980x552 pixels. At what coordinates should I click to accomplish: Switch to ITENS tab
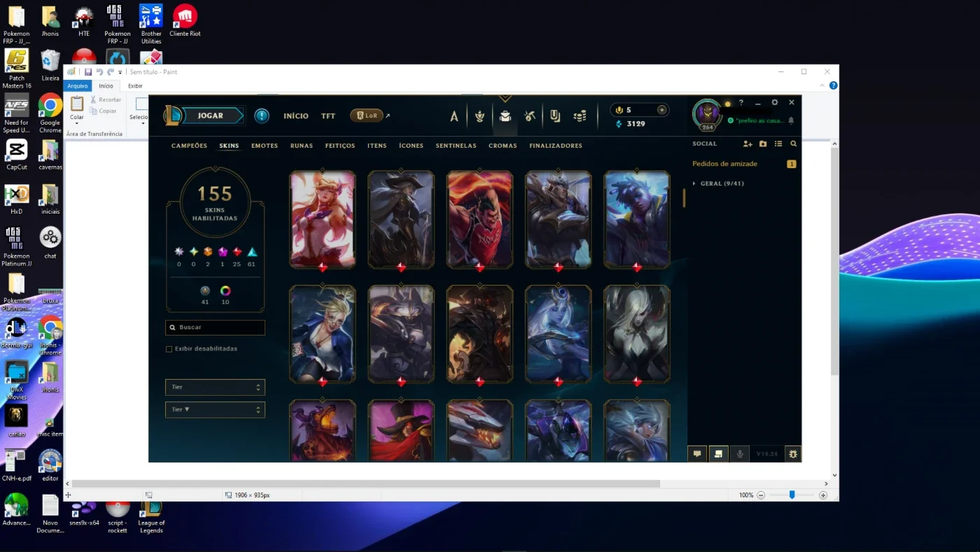[x=377, y=146]
